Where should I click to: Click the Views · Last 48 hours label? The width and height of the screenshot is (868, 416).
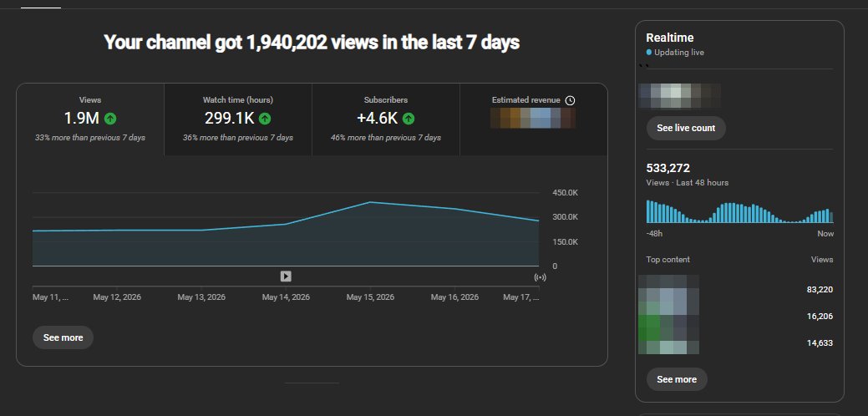pyautogui.click(x=687, y=183)
